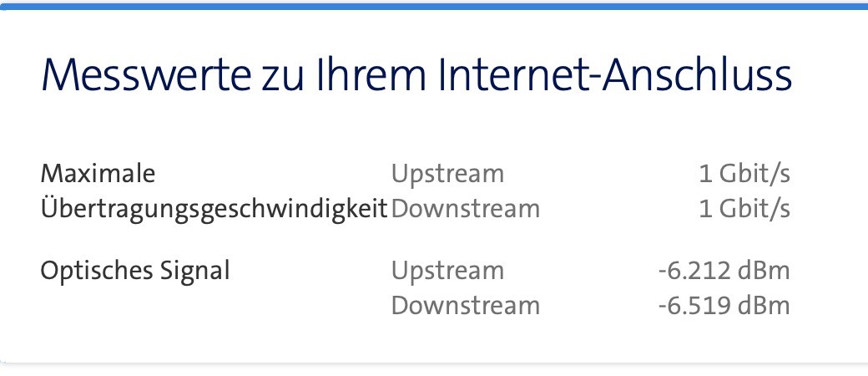
Task: Click Downstream in the optical signal row
Action: [465, 306]
